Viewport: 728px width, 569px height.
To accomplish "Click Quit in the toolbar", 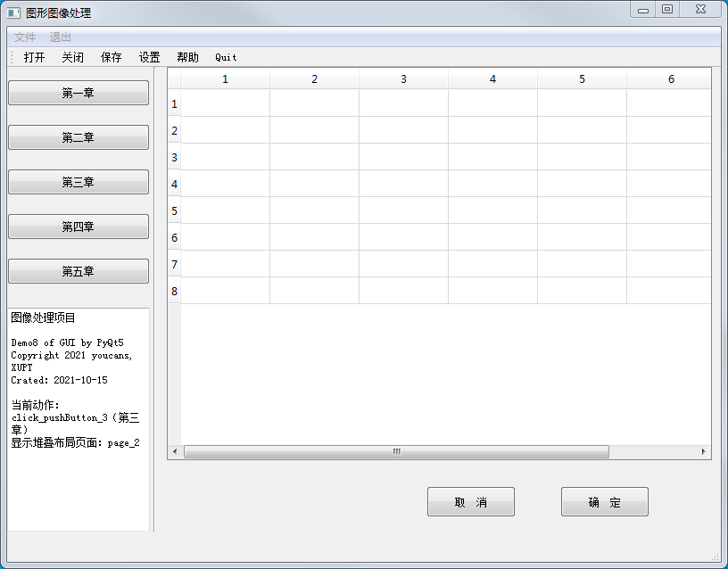I will tap(226, 57).
